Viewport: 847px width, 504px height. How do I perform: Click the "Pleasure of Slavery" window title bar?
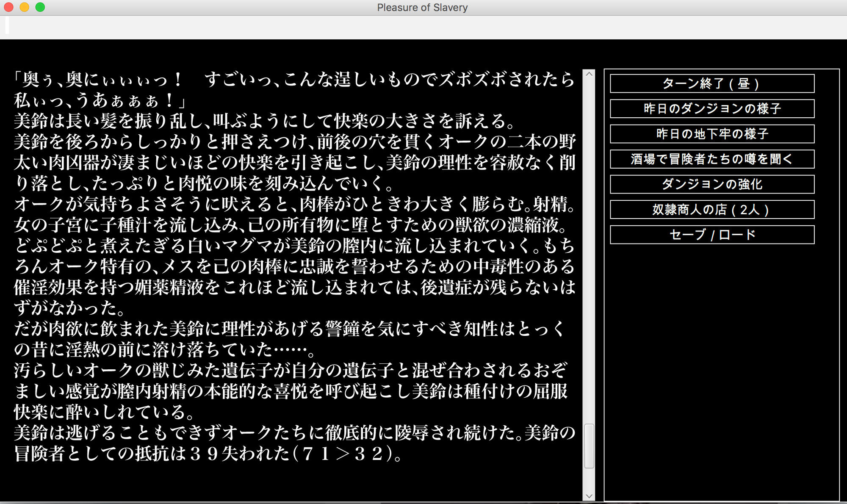tap(421, 7)
